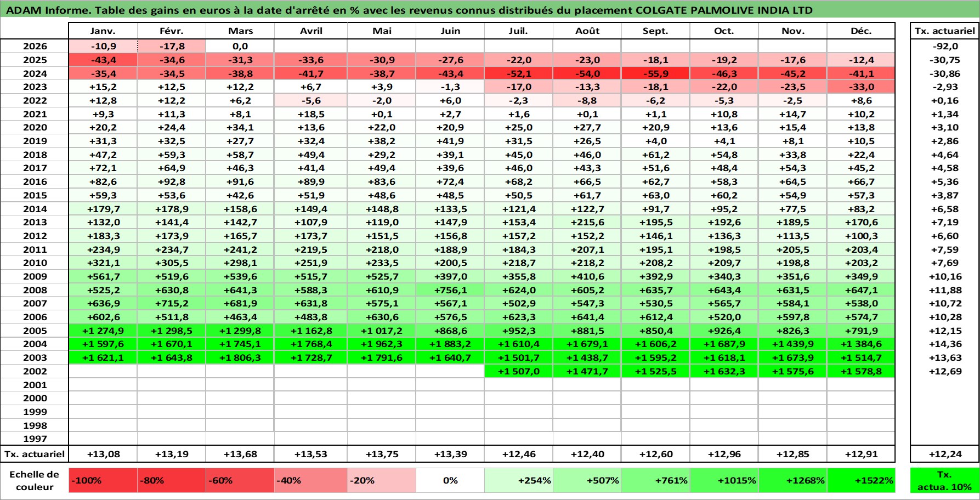The width and height of the screenshot is (980, 500).
Task: Select the monthly actuarial rate +13,75
Action: (x=382, y=454)
